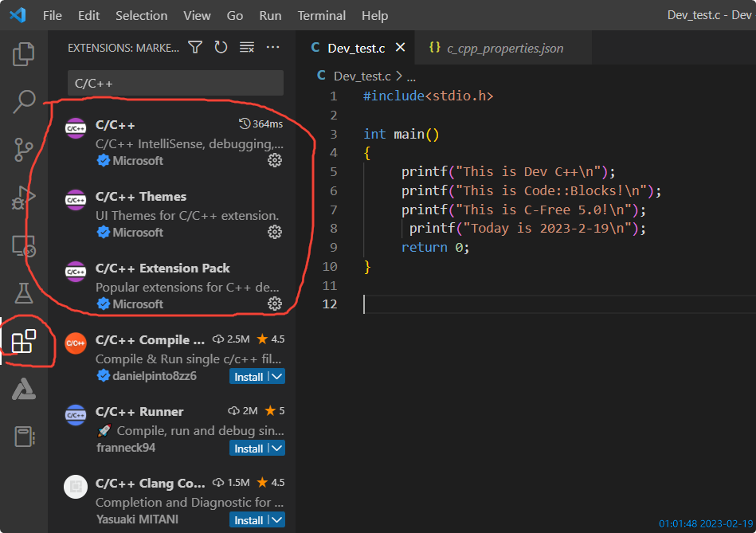The height and width of the screenshot is (533, 756).
Task: Filter extensions with the funnel icon
Action: click(x=195, y=47)
